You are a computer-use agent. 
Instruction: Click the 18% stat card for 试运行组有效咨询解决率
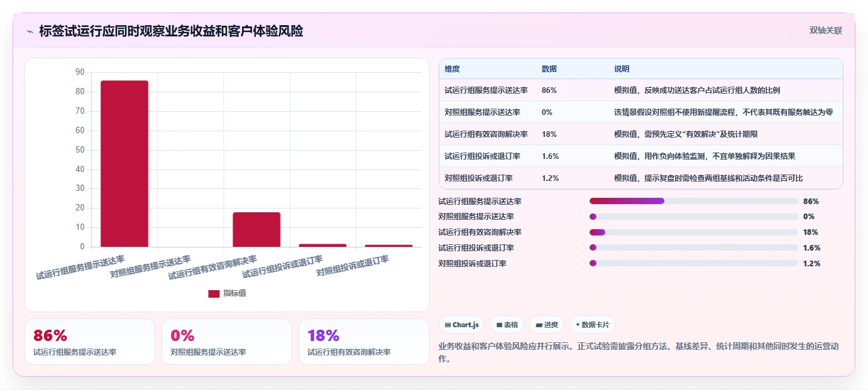pyautogui.click(x=364, y=342)
